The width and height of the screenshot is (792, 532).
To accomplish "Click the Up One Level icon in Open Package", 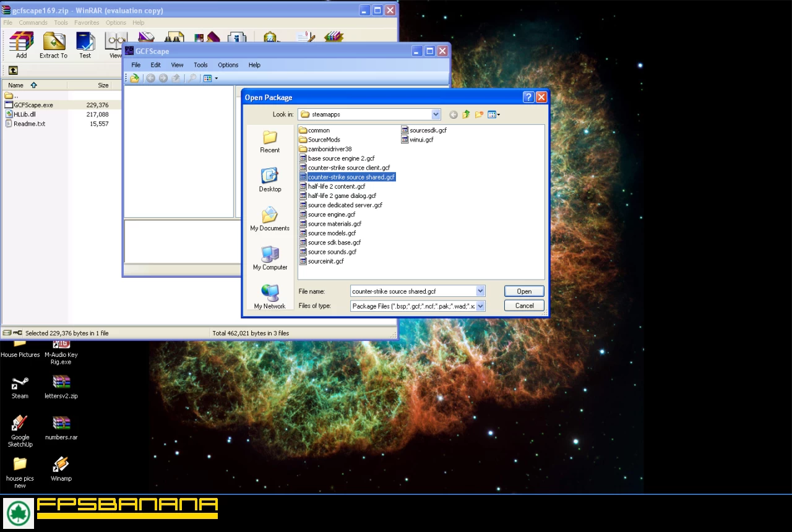I will [x=466, y=114].
